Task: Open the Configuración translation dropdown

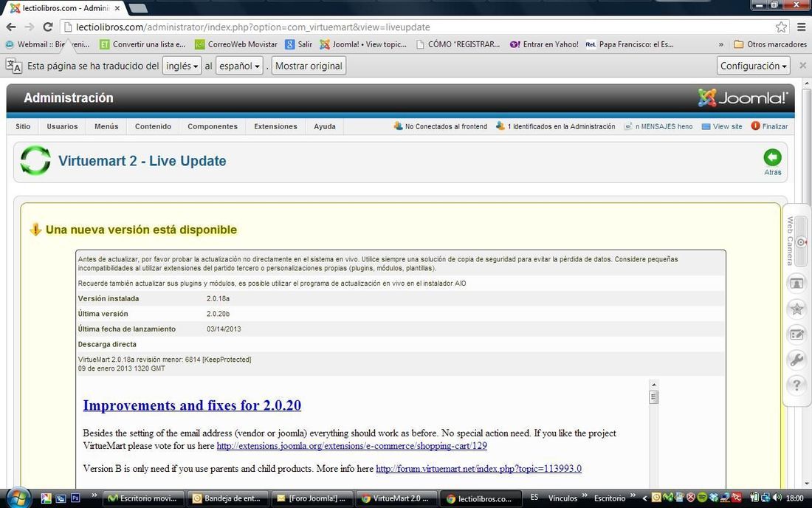Action: tap(753, 66)
